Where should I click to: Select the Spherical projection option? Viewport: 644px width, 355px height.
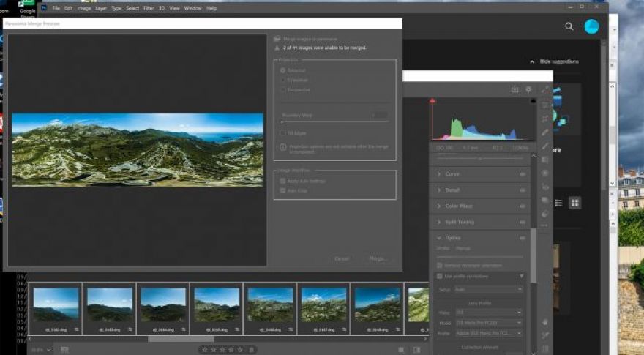tap(283, 71)
